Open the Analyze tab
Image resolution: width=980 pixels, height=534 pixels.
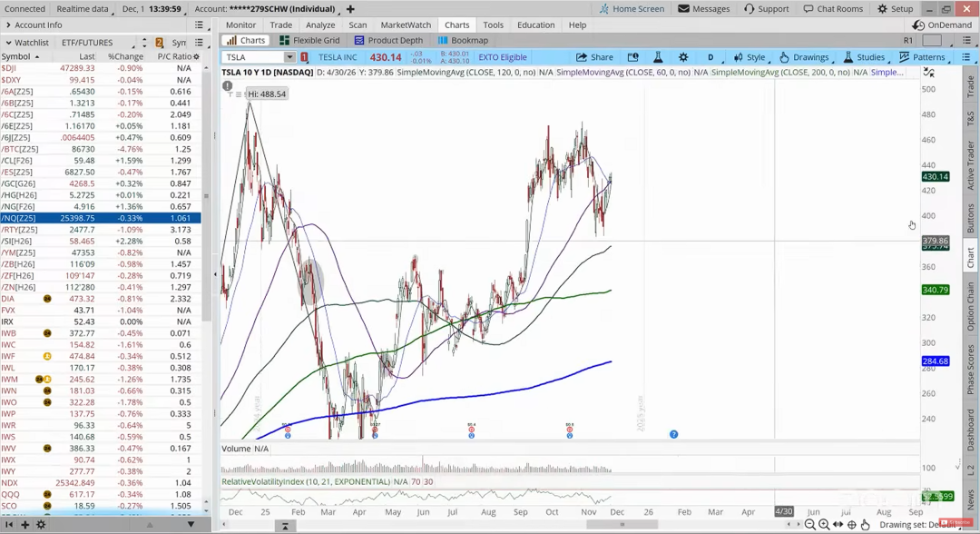click(320, 25)
